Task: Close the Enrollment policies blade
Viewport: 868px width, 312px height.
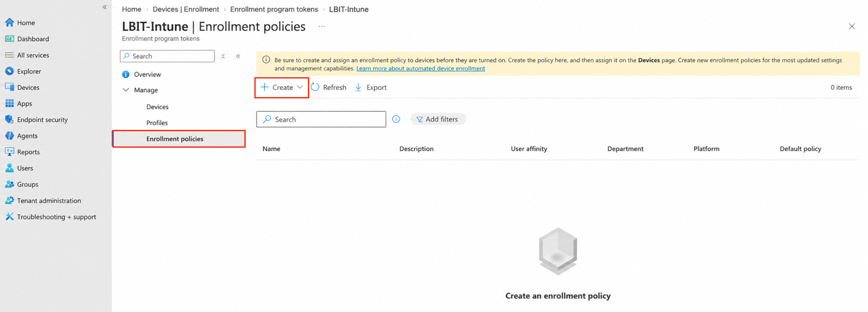Action: (852, 27)
